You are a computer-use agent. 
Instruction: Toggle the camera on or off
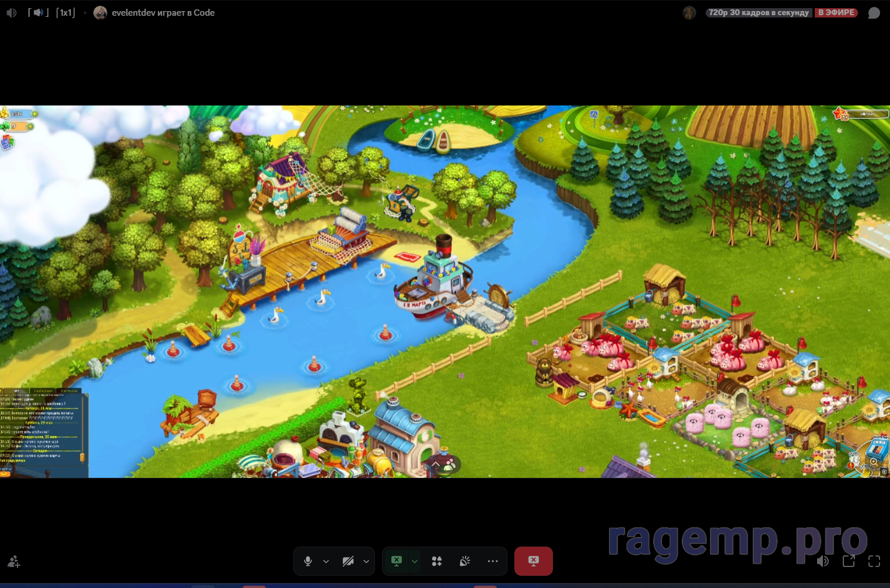tap(348, 561)
